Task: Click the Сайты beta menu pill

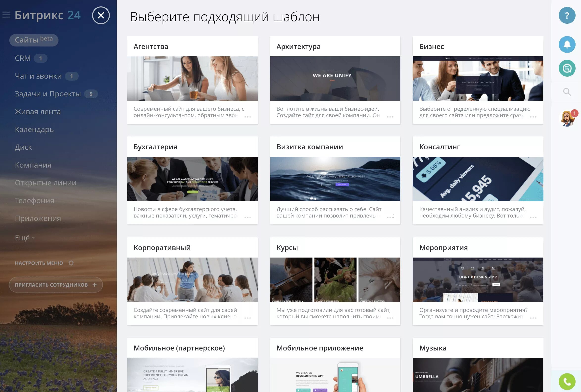Action: tap(34, 40)
